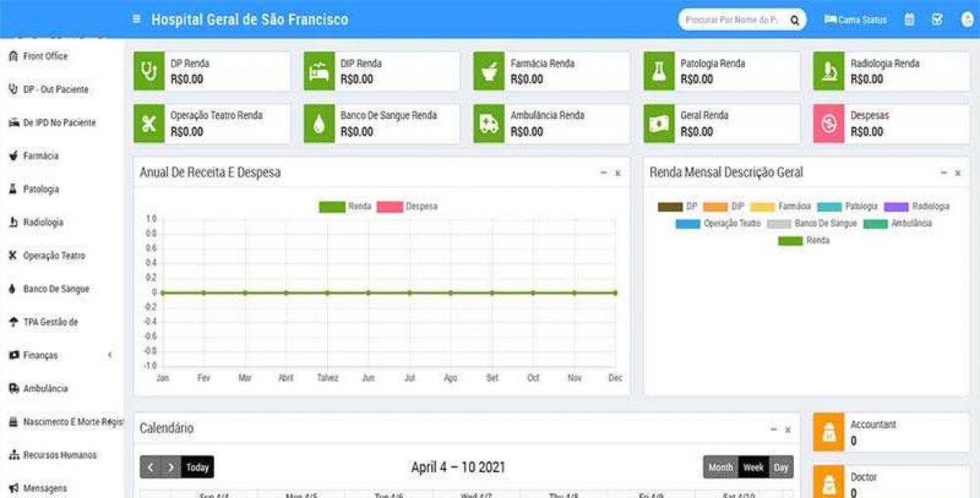Click the Accountant staff icon
980x498 pixels.
(829, 432)
